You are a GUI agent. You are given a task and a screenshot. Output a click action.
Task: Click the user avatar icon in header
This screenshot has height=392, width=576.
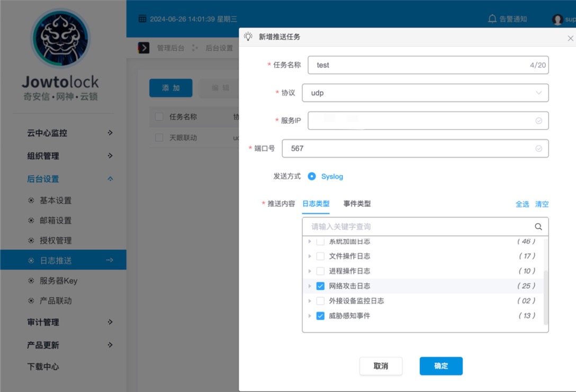click(x=557, y=20)
